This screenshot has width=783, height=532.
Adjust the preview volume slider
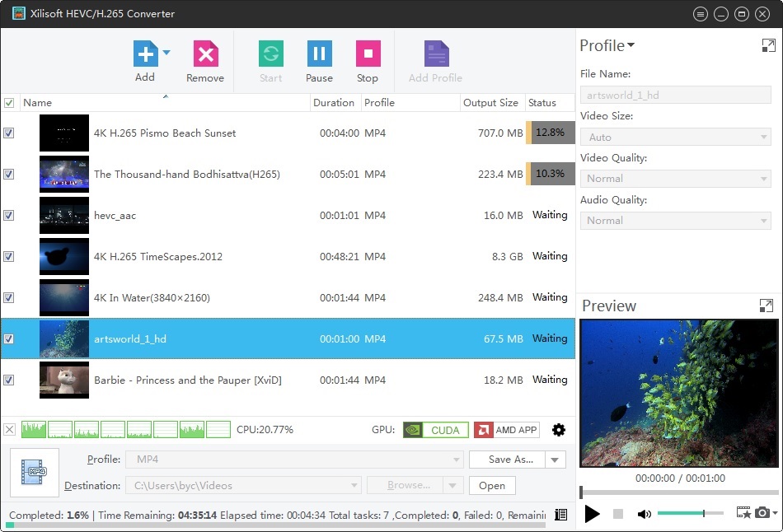703,513
